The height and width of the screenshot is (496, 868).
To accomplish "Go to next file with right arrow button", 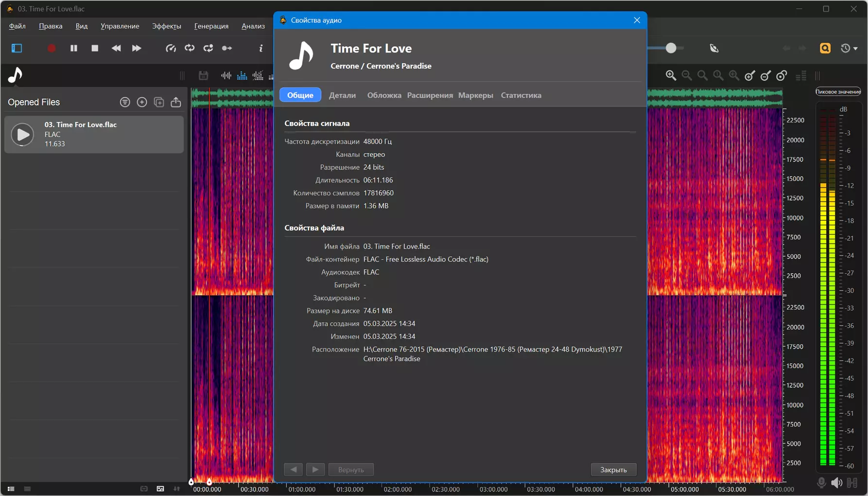I will pyautogui.click(x=315, y=470).
